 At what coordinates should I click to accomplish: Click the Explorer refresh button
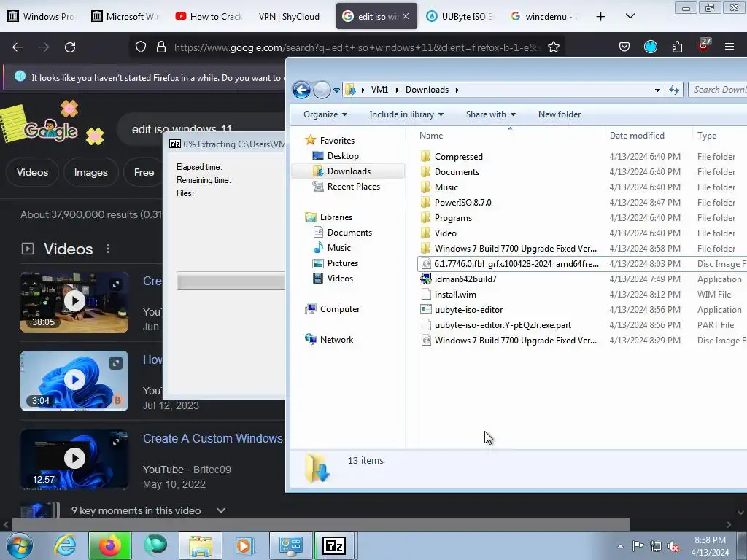673,90
